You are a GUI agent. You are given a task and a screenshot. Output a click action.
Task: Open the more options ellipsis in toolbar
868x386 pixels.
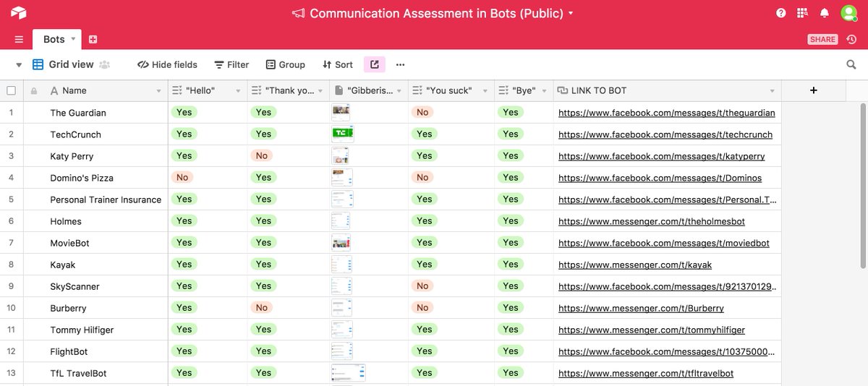tap(400, 64)
